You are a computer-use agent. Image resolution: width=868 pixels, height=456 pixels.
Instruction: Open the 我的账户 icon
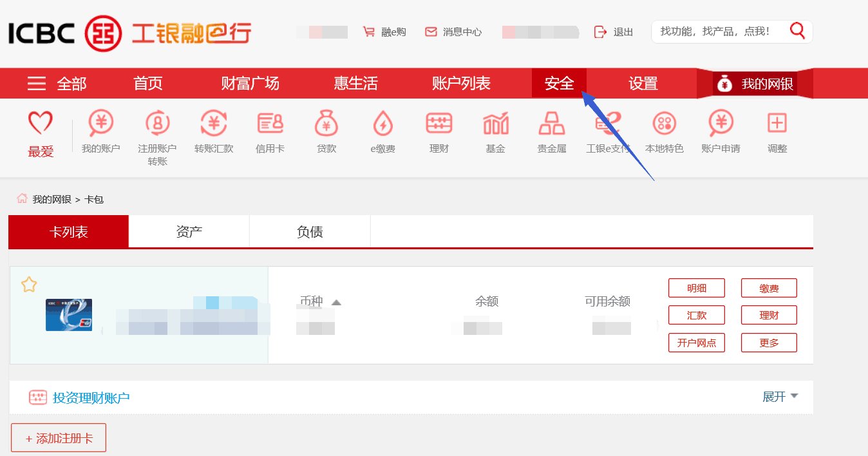[100, 132]
